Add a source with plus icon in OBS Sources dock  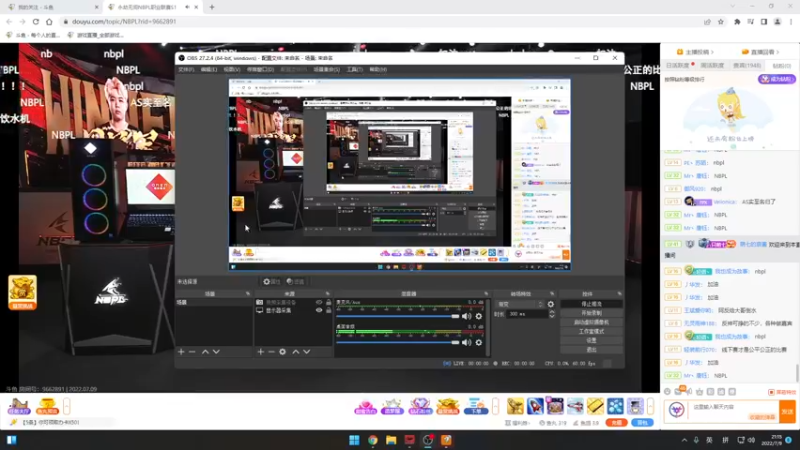pyautogui.click(x=261, y=352)
